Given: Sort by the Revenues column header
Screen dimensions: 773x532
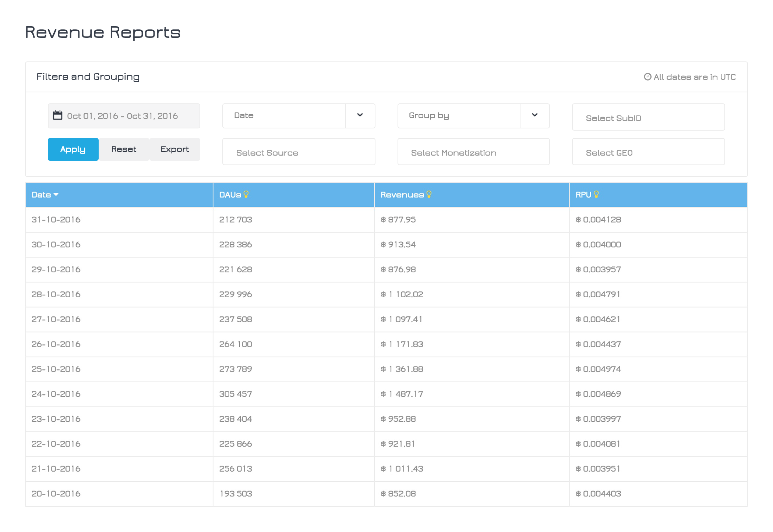Looking at the screenshot, I should tap(402, 195).
